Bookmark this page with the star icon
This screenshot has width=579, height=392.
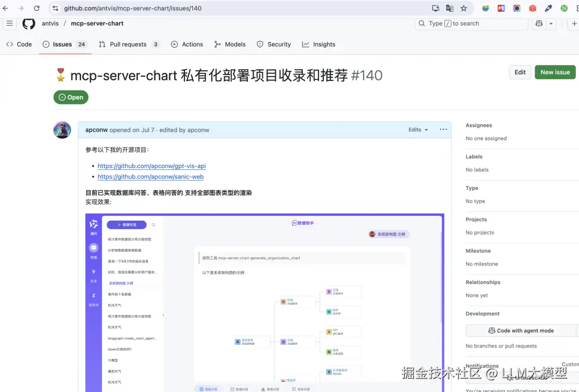tap(464, 8)
